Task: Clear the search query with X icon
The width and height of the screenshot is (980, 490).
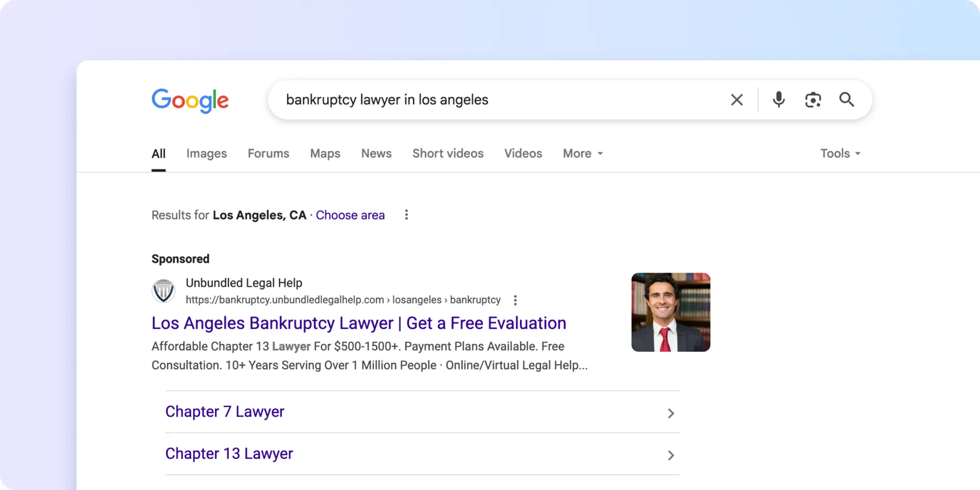Action: 737,100
